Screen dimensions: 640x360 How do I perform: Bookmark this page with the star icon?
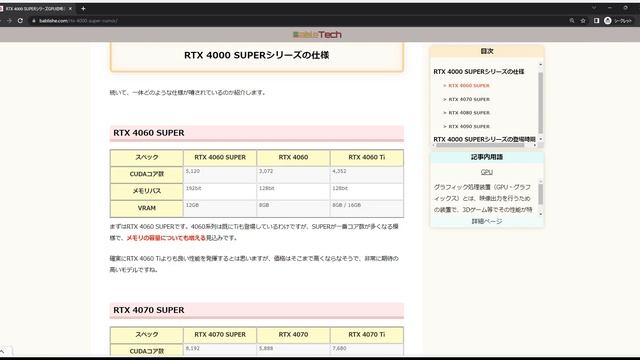583,20
